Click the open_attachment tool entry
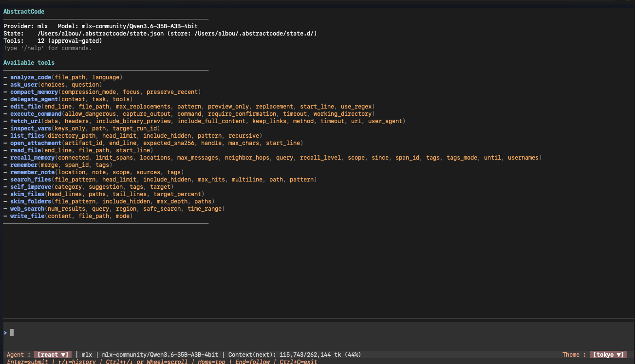This screenshot has height=364, width=635. pos(153,143)
